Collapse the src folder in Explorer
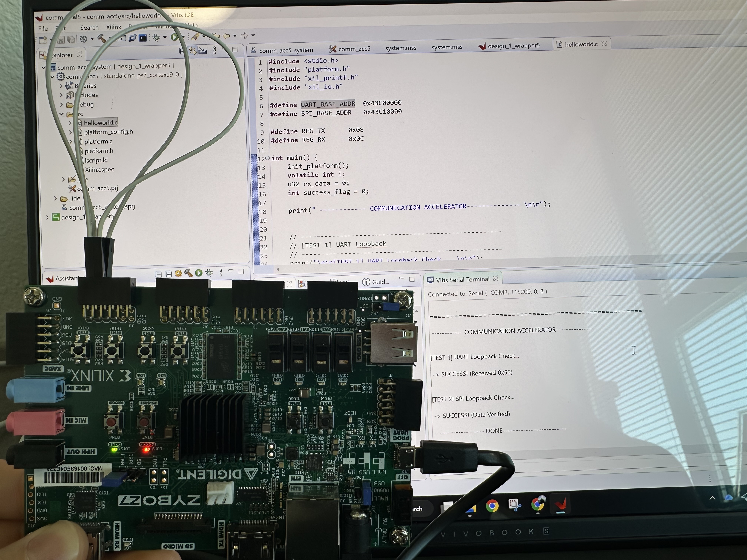This screenshot has width=747, height=560. click(62, 114)
